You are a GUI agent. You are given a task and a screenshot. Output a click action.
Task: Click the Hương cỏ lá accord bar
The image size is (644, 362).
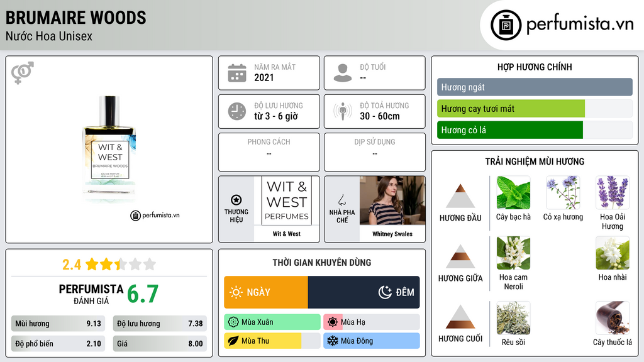[x=535, y=130]
